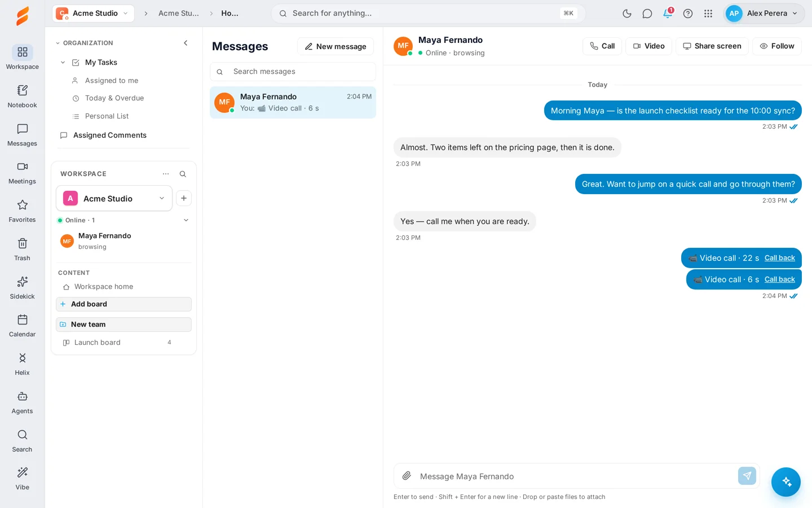
Task: Select Assigned to me task list
Action: pyautogui.click(x=112, y=81)
